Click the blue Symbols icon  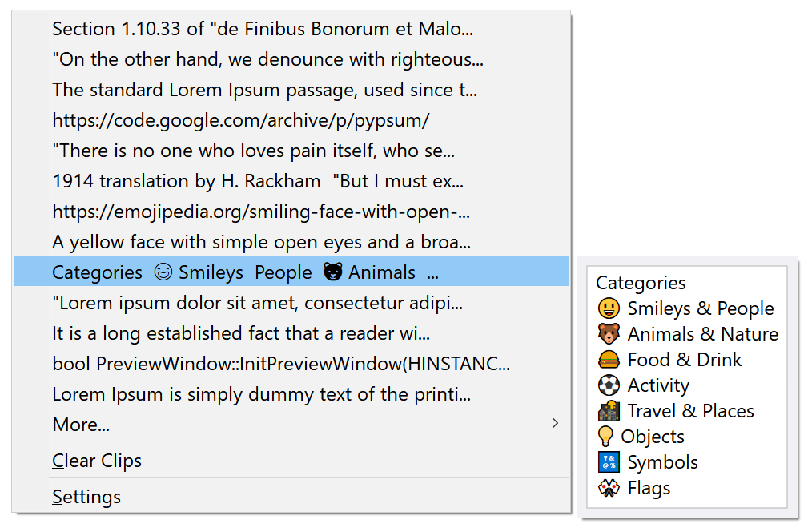(609, 462)
